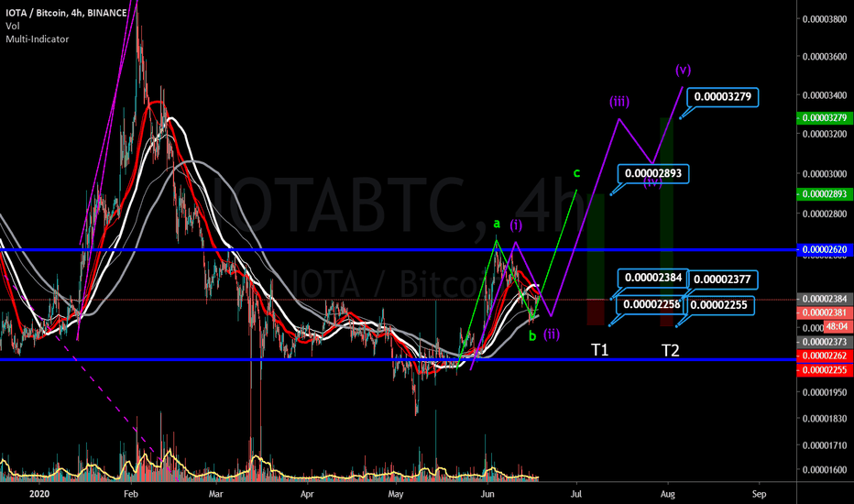This screenshot has width=854, height=504.
Task: Click the 0.00002893 callout box
Action: (x=653, y=173)
